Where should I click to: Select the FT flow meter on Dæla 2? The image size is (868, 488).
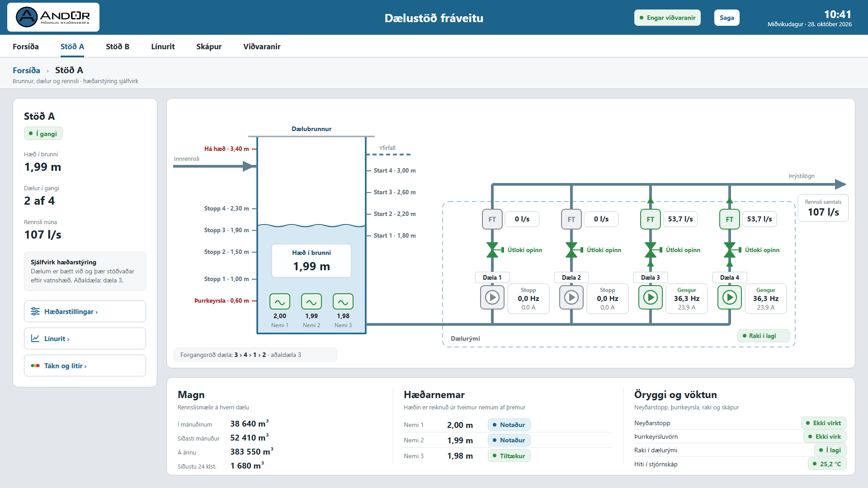coord(571,219)
